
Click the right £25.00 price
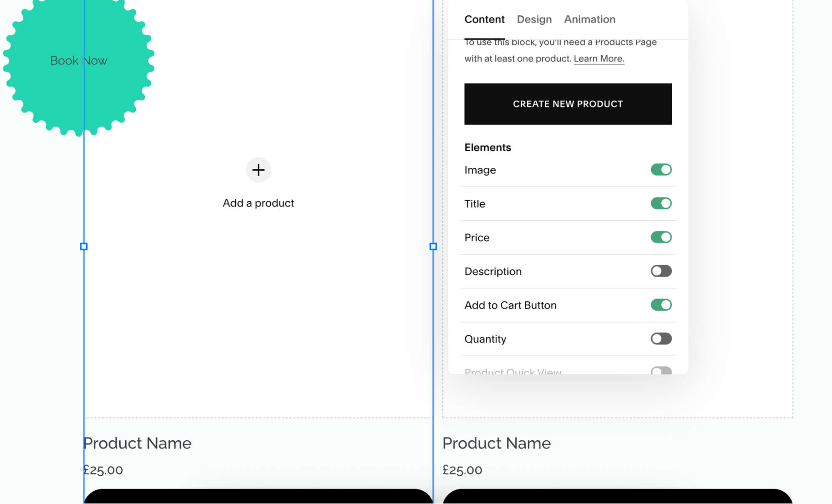462,470
